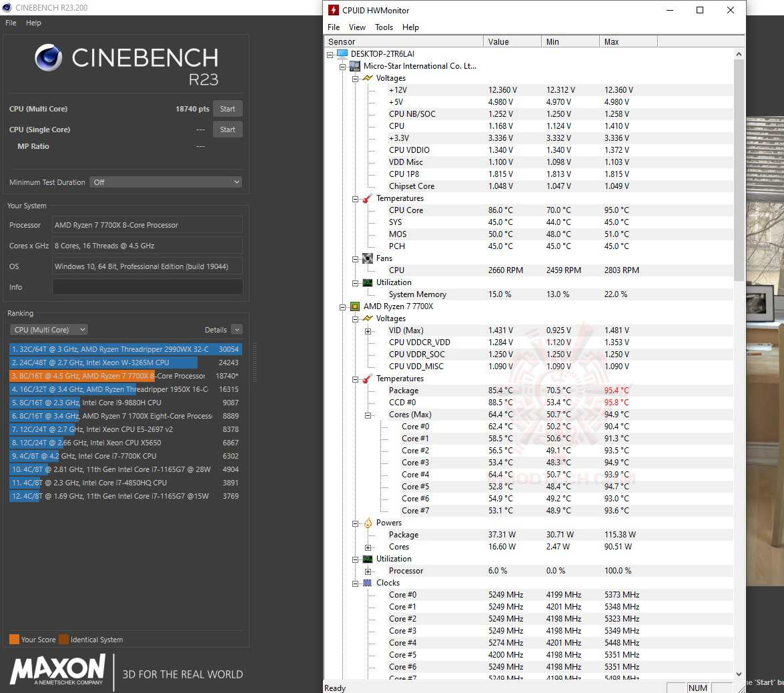Open the CPU (Multi Core) ranking dropdown
This screenshot has width=784, height=693.
[x=49, y=330]
